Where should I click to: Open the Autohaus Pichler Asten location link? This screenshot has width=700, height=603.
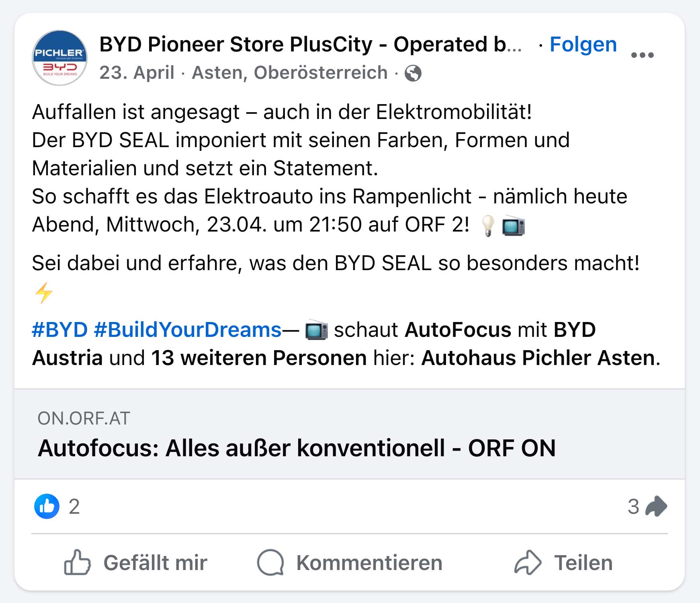coord(538,358)
